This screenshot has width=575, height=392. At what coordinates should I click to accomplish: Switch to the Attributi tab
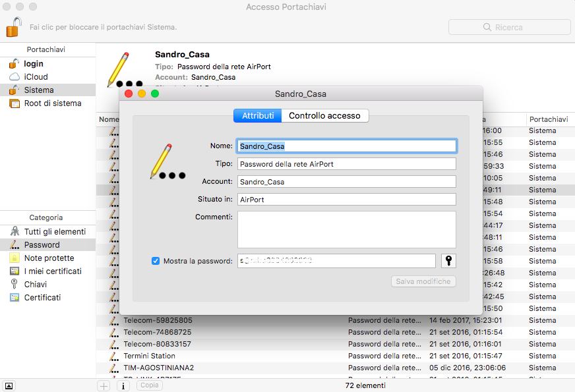pyautogui.click(x=258, y=116)
